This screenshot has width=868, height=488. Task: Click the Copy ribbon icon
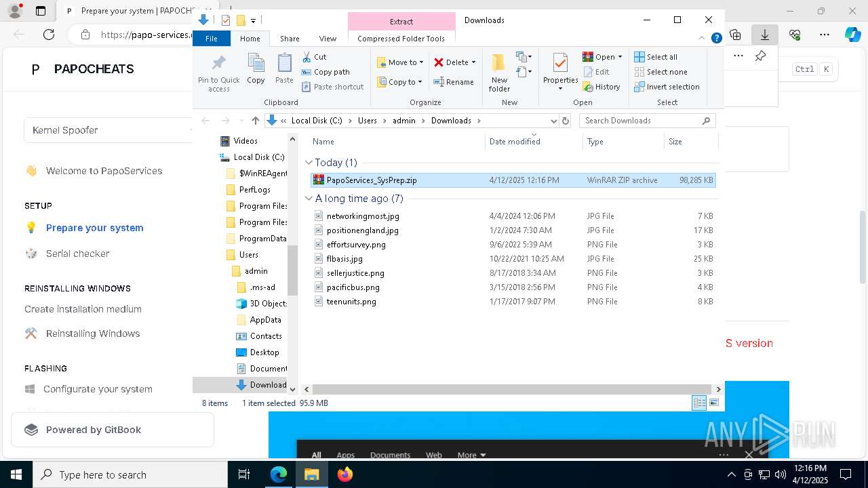256,69
